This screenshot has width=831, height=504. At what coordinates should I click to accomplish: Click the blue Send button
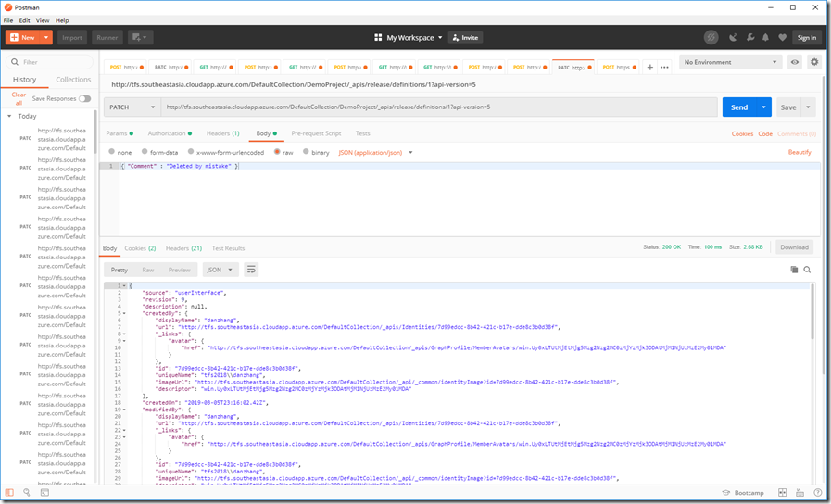tap(739, 107)
